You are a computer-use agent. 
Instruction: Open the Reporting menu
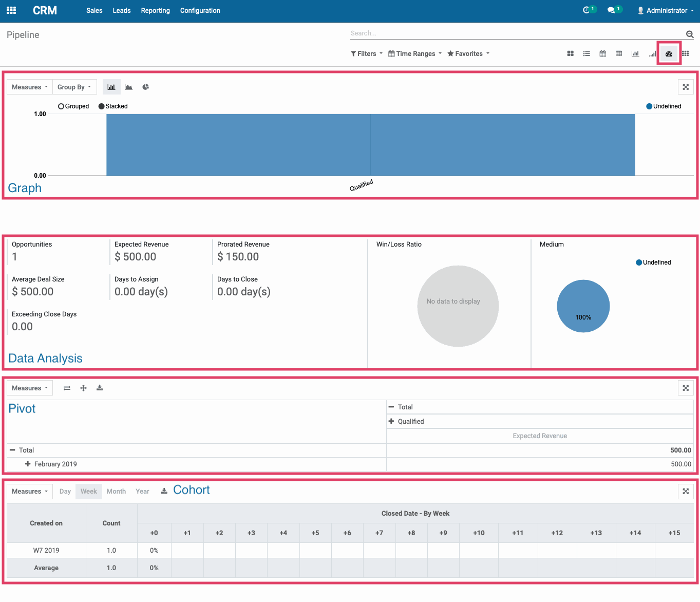point(155,10)
